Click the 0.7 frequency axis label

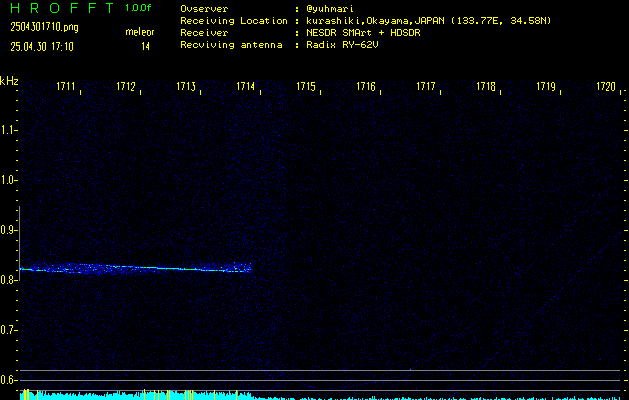coord(7,330)
